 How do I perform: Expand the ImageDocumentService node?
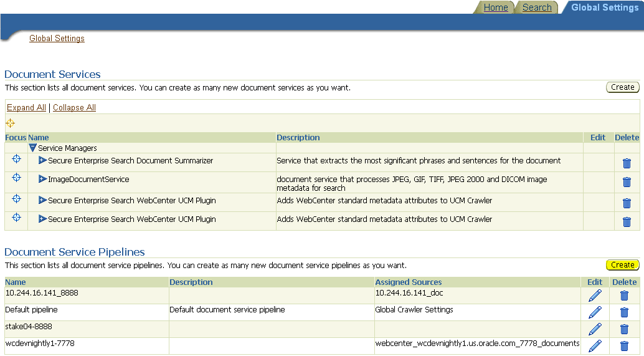pos(42,179)
